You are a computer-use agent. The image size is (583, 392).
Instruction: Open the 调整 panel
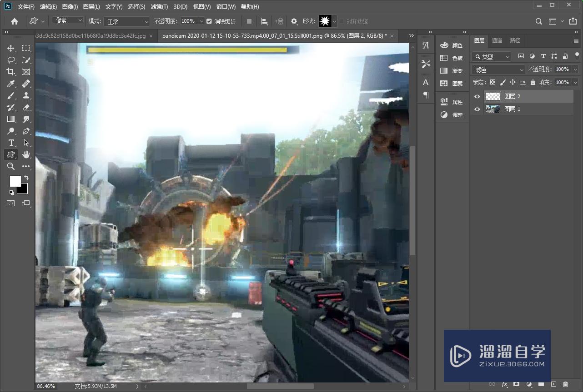(451, 115)
